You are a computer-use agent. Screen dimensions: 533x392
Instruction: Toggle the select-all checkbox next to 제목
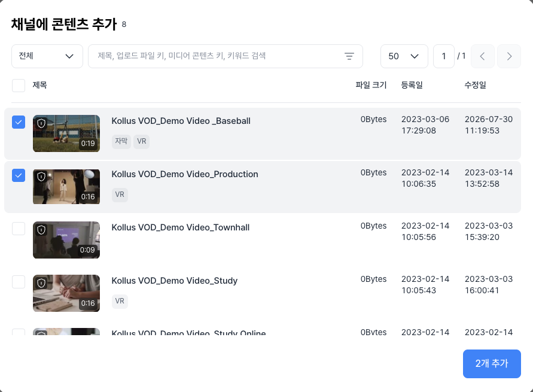pyautogui.click(x=19, y=86)
